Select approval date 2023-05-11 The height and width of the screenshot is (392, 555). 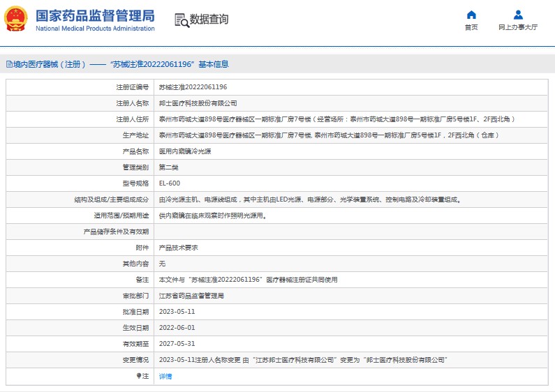coord(177,312)
